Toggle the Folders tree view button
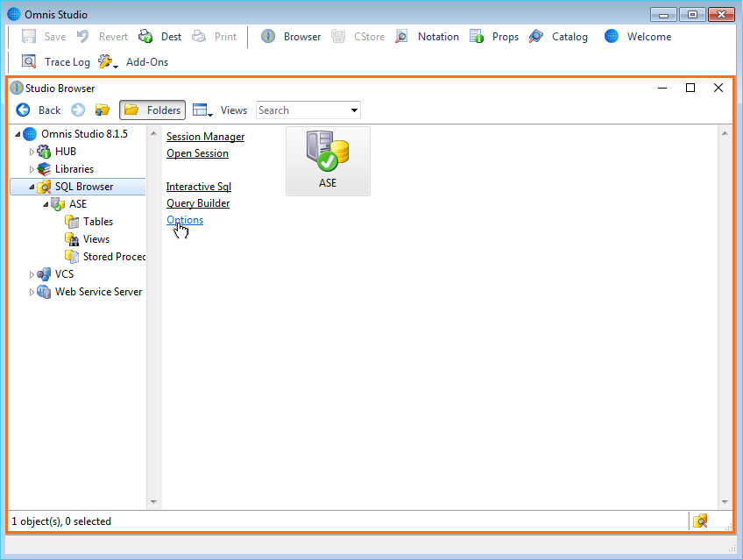 152,110
